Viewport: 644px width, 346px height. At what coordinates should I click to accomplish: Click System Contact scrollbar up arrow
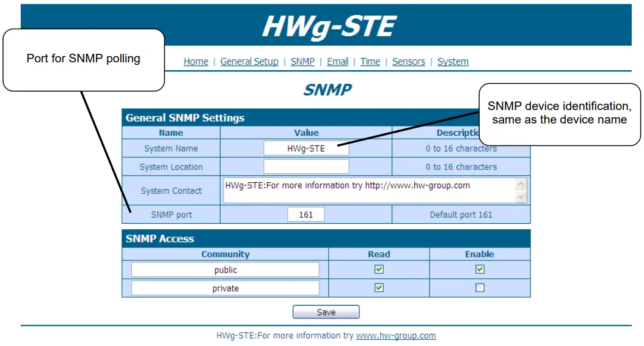[x=521, y=183]
